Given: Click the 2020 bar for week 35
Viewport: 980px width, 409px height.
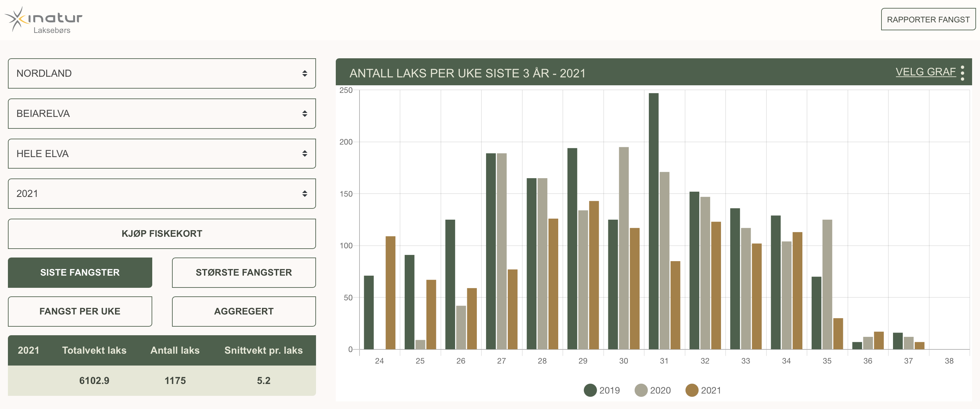Looking at the screenshot, I should pos(827,284).
